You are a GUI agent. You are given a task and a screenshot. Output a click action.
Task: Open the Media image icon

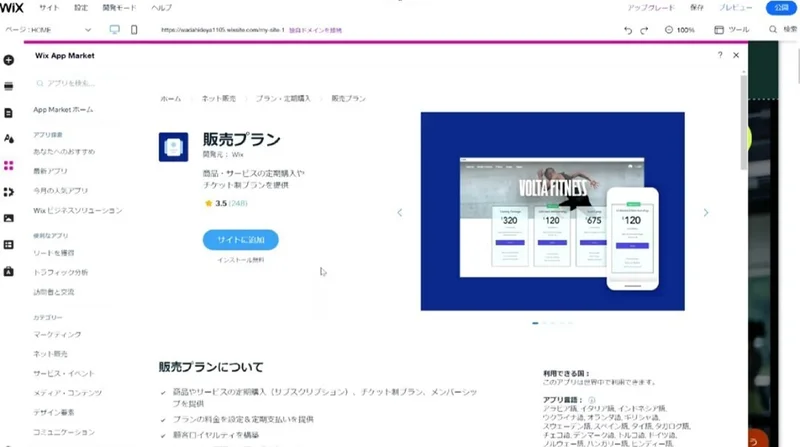9,218
